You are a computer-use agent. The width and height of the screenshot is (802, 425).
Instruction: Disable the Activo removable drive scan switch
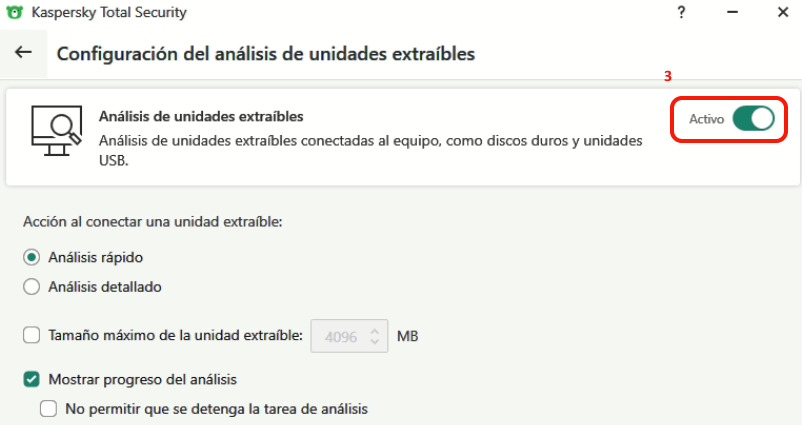pos(753,119)
